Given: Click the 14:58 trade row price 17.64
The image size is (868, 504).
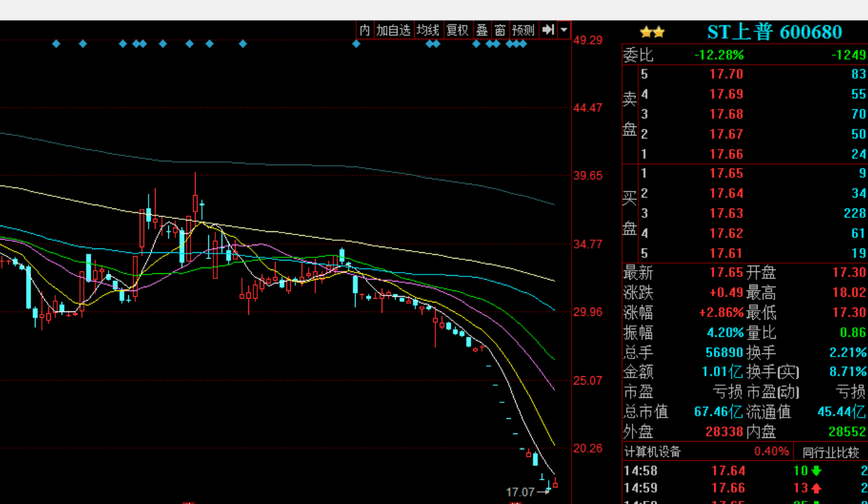Looking at the screenshot, I should 728,471.
